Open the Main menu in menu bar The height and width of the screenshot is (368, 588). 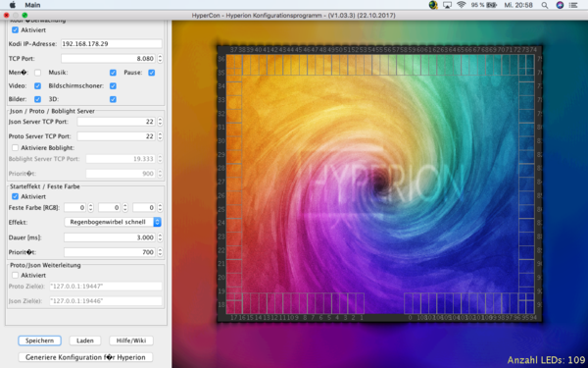[x=32, y=5]
